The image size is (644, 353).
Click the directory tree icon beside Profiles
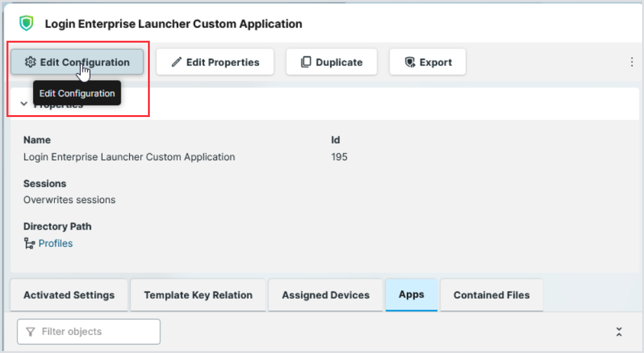29,244
